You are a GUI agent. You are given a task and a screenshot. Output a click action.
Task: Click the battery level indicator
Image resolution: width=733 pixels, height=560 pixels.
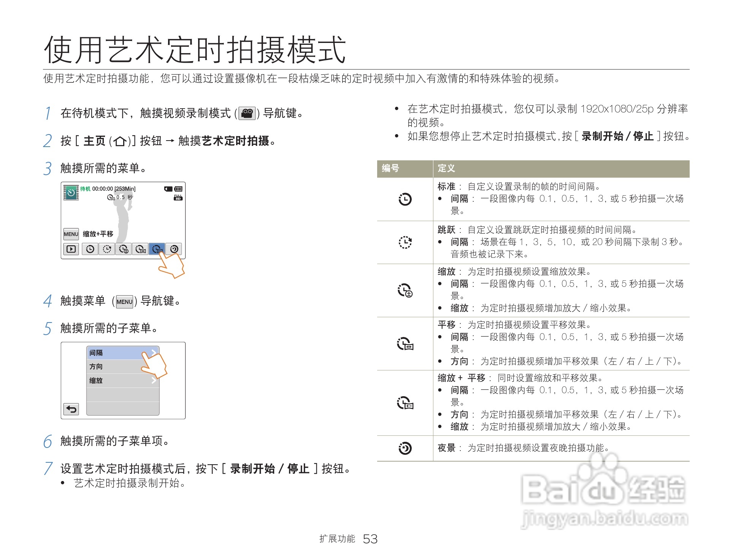[178, 189]
